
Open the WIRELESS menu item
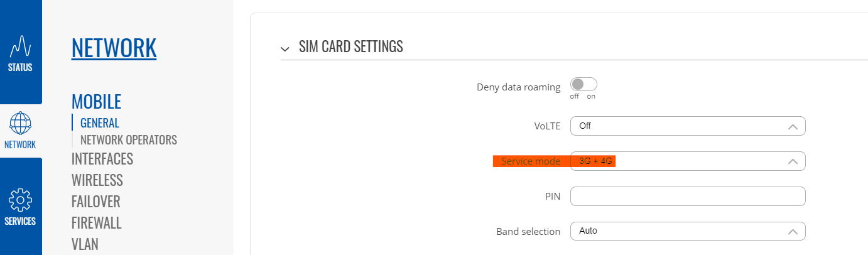click(x=97, y=180)
